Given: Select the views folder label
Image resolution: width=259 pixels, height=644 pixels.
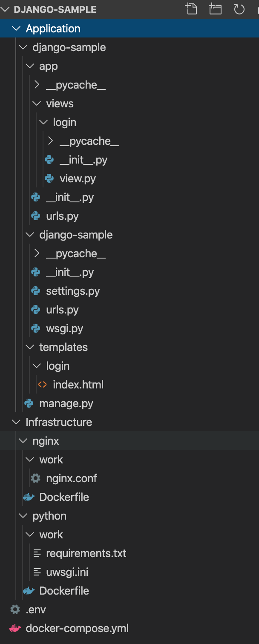Looking at the screenshot, I should (x=60, y=103).
